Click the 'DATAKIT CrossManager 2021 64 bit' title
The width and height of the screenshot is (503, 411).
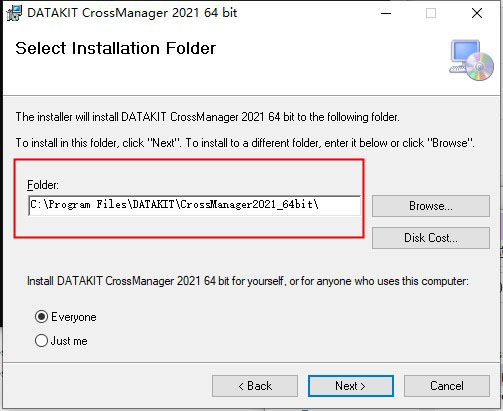pyautogui.click(x=132, y=13)
